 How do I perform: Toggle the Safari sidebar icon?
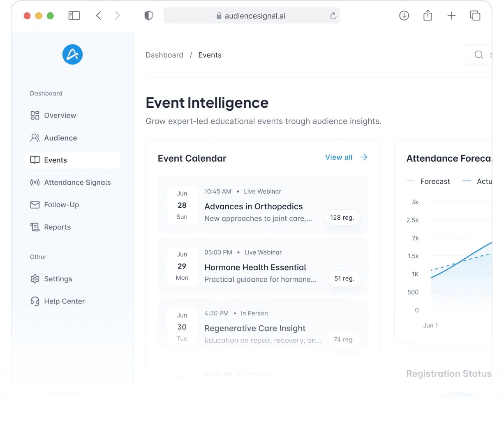74,16
